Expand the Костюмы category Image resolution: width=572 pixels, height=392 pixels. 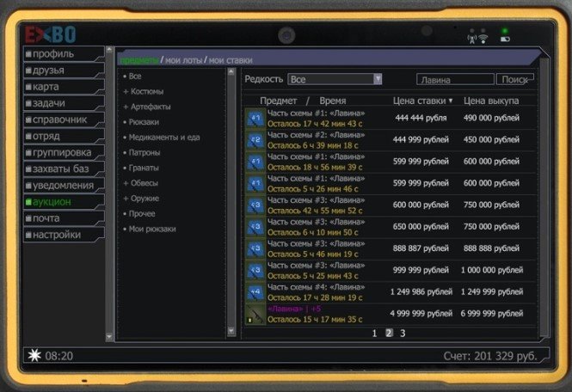click(x=144, y=91)
